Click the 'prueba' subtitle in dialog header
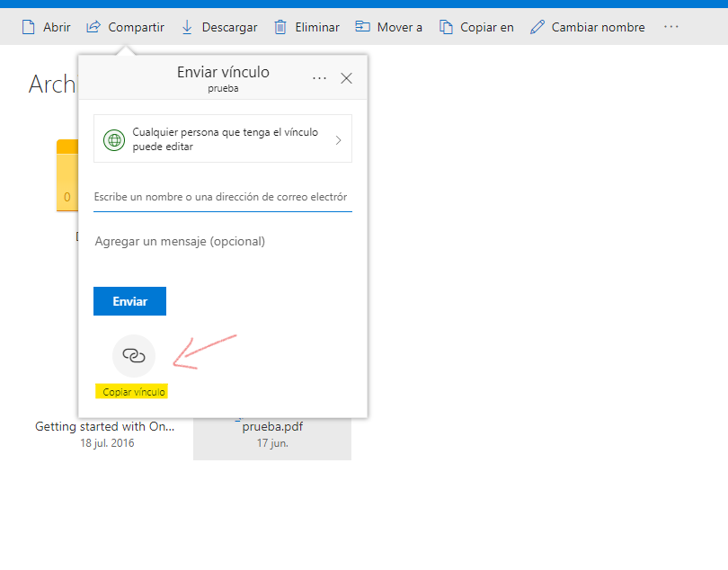The image size is (728, 570). [x=223, y=88]
